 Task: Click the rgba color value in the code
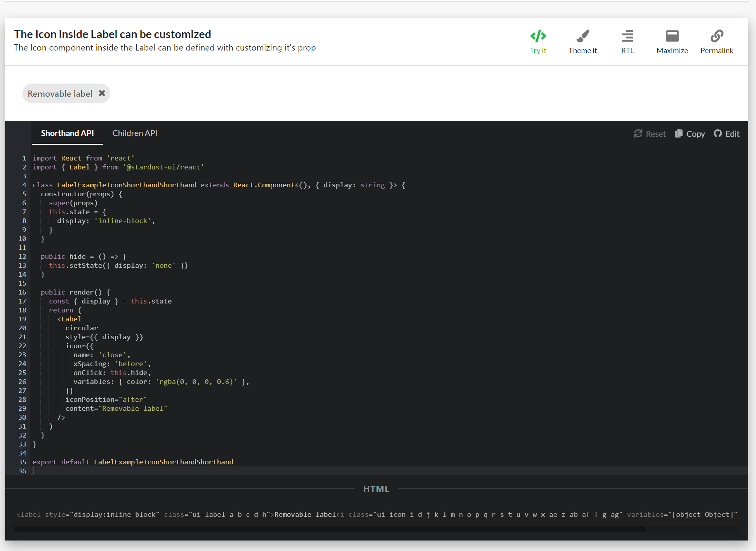tap(196, 382)
